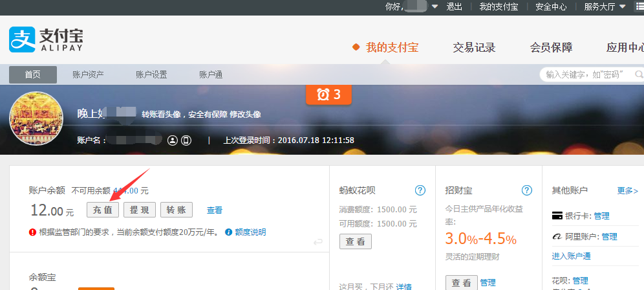644x290 pixels.
Task: Click 修改头像 link
Action: coord(245,115)
